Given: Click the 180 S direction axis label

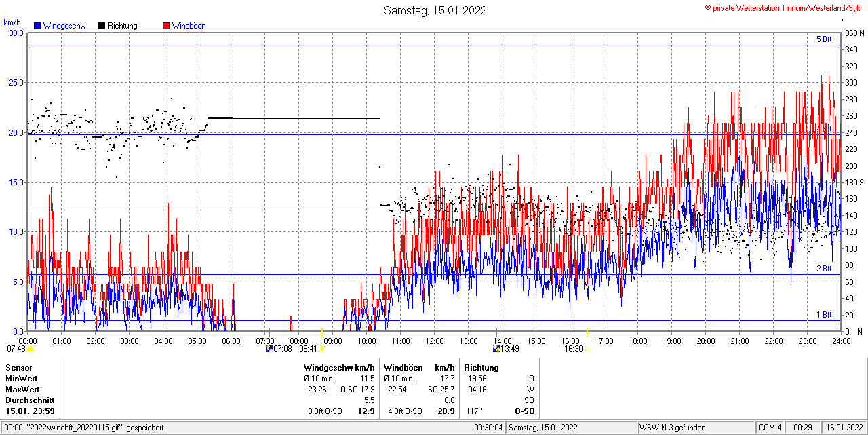Looking at the screenshot, I should [x=854, y=183].
